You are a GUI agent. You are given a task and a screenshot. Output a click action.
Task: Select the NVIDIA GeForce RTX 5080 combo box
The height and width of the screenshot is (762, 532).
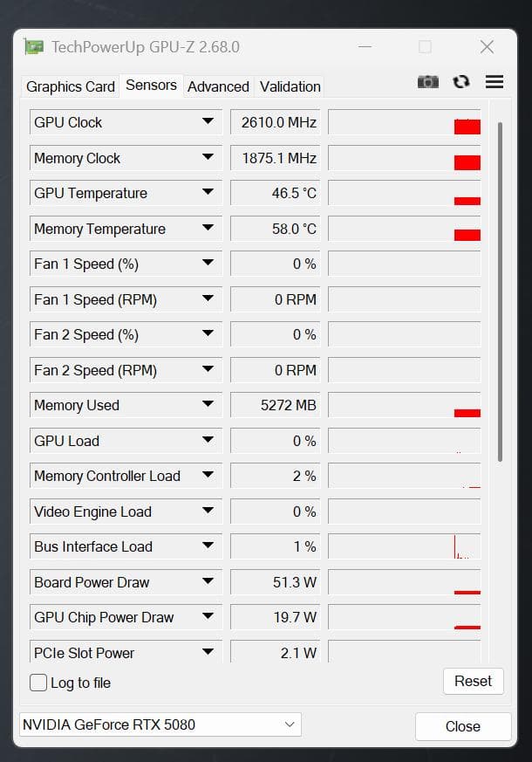[x=160, y=724]
